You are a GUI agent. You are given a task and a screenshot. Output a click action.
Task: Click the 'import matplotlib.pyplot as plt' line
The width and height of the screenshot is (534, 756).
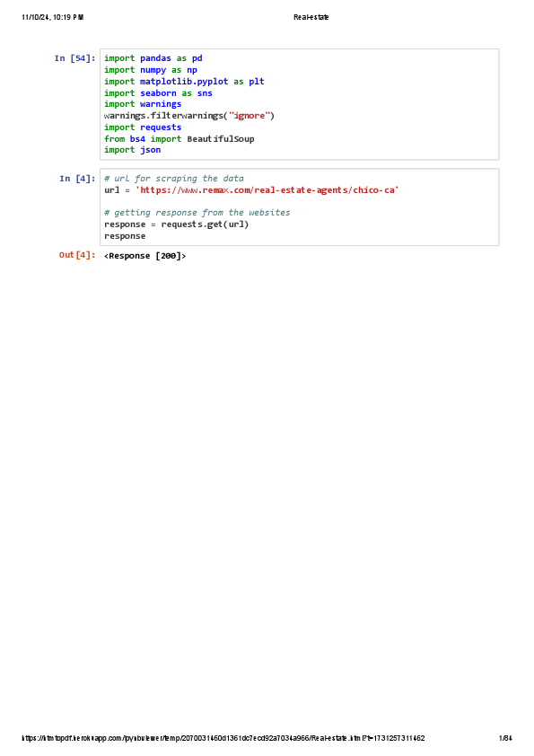[x=184, y=82]
